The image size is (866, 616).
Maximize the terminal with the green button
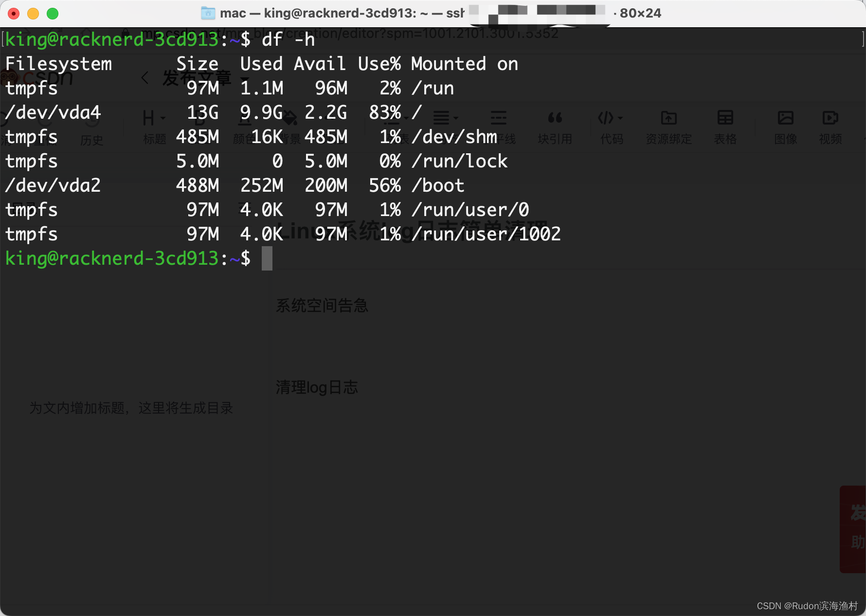pyautogui.click(x=53, y=14)
